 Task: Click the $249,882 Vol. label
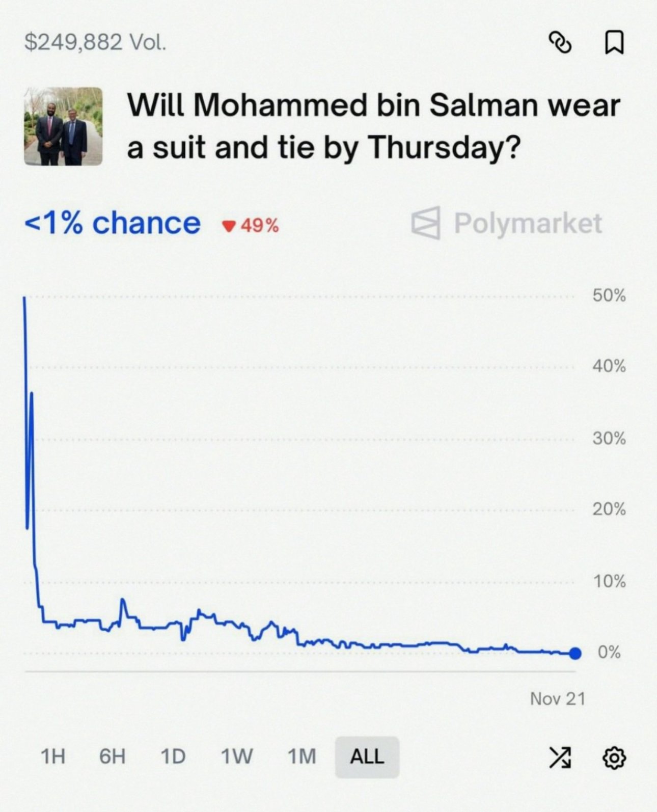(95, 42)
